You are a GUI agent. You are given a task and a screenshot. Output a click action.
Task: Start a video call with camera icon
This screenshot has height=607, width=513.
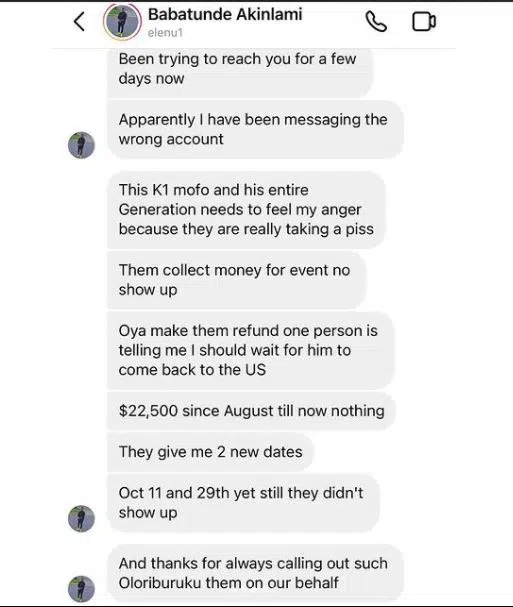424,22
